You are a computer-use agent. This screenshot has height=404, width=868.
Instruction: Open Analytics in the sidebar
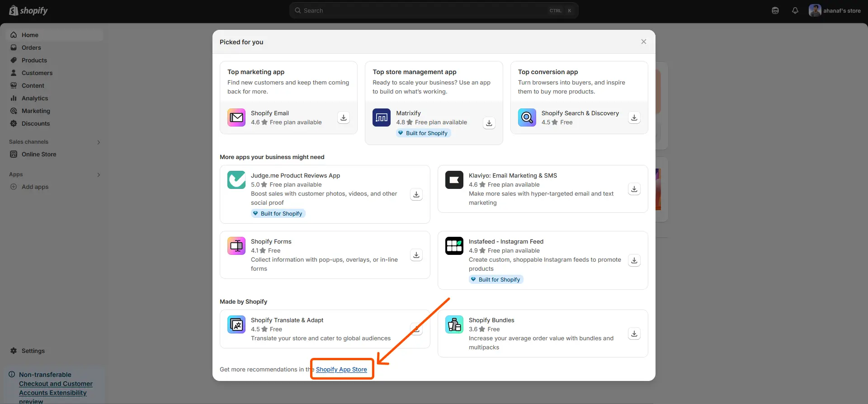click(x=54, y=98)
